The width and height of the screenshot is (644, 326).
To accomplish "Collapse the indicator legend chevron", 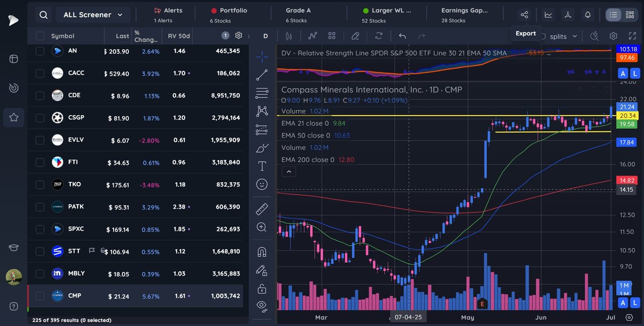I will click(x=288, y=172).
